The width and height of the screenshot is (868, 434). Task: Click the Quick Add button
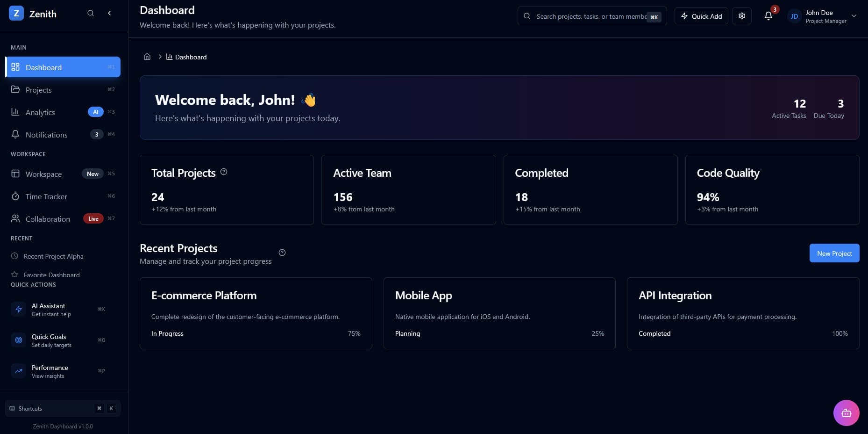click(701, 16)
